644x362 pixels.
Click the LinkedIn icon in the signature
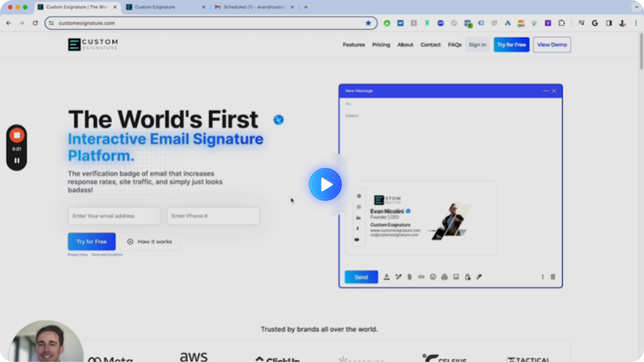(358, 218)
